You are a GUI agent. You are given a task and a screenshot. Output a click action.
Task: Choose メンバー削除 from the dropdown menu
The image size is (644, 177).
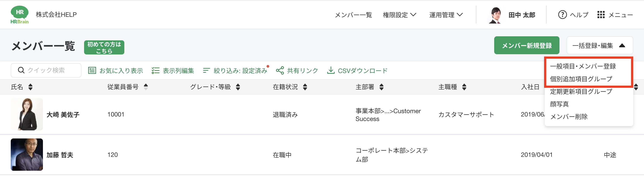(x=569, y=117)
